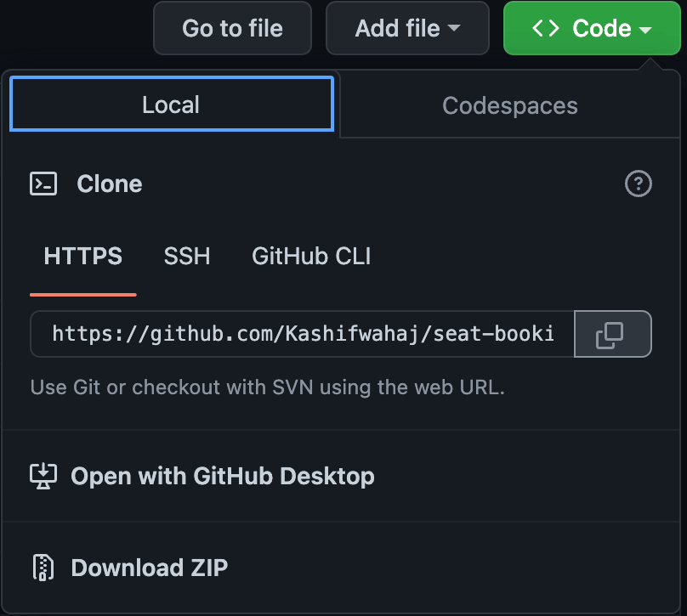Click the ZIP archive file icon
The image size is (687, 616).
43,567
